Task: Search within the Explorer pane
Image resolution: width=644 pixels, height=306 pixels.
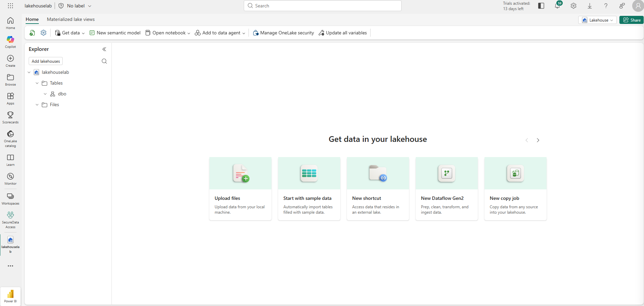Action: pyautogui.click(x=104, y=61)
